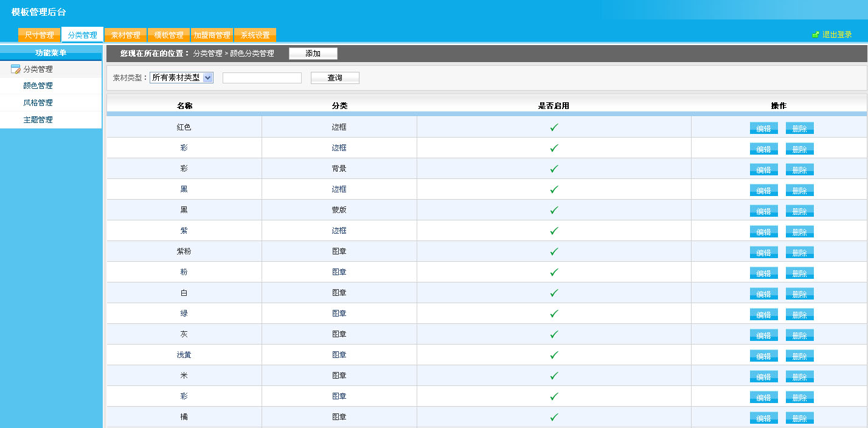Screen dimensions: 868x428
Task: Edit the 绿 entry
Action: pyautogui.click(x=764, y=315)
